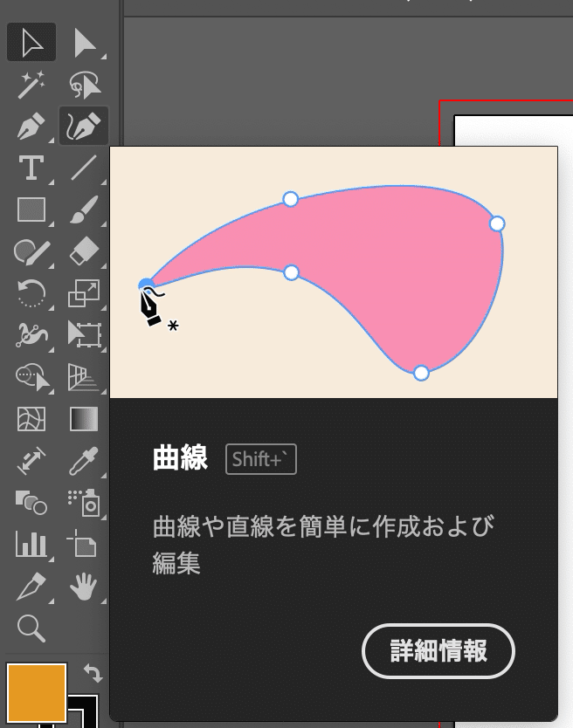The width and height of the screenshot is (573, 728).
Task: Select the Zoom tool
Action: [x=31, y=628]
